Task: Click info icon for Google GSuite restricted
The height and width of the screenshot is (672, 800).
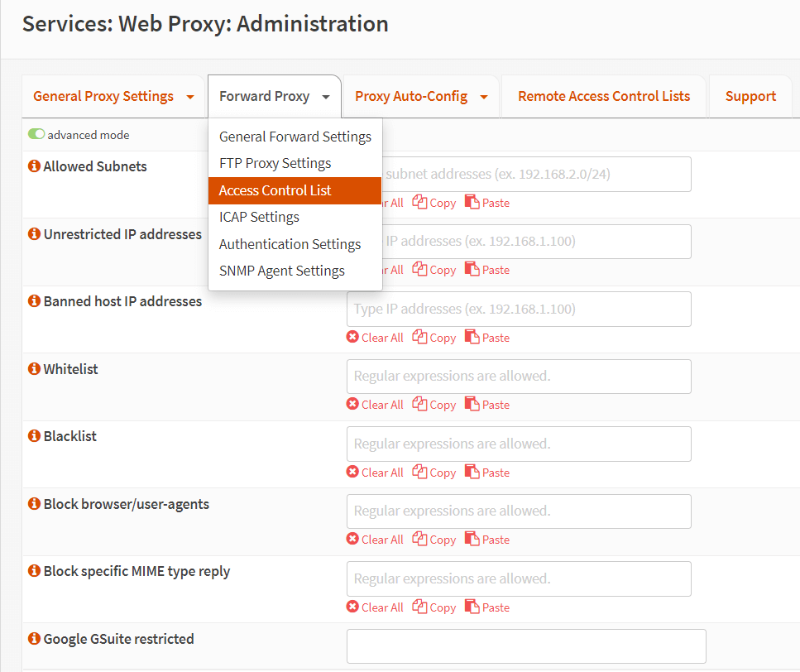Action: [34, 639]
